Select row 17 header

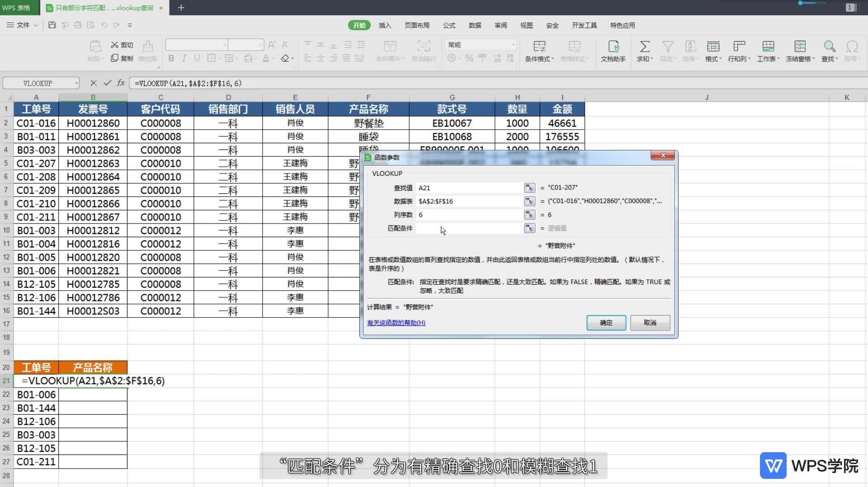[x=6, y=324]
